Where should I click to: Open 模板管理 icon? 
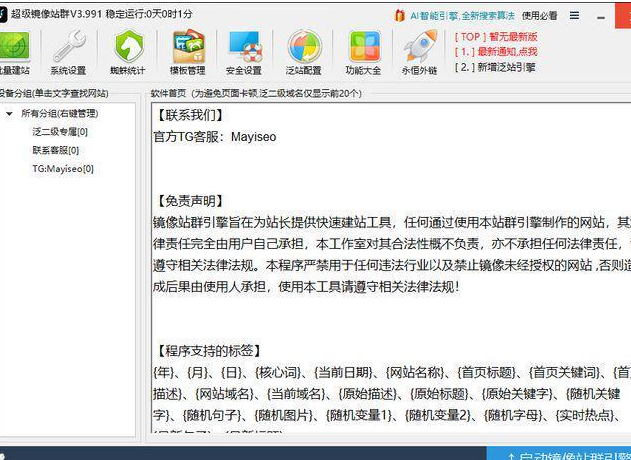coord(188,46)
